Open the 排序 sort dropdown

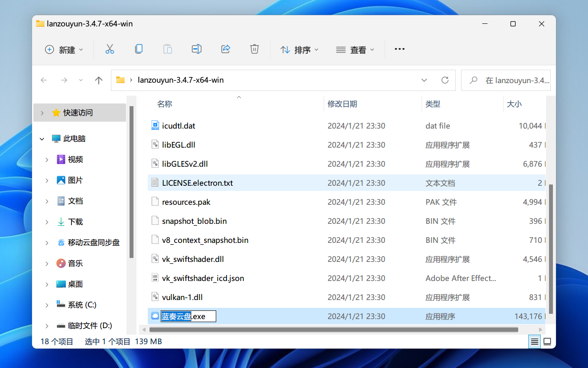coord(299,50)
